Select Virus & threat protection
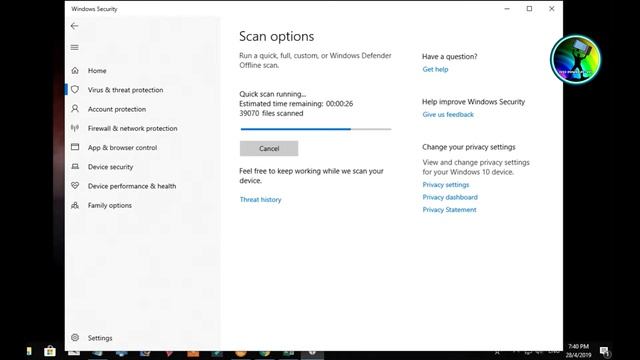The height and width of the screenshot is (360, 640). (x=125, y=90)
